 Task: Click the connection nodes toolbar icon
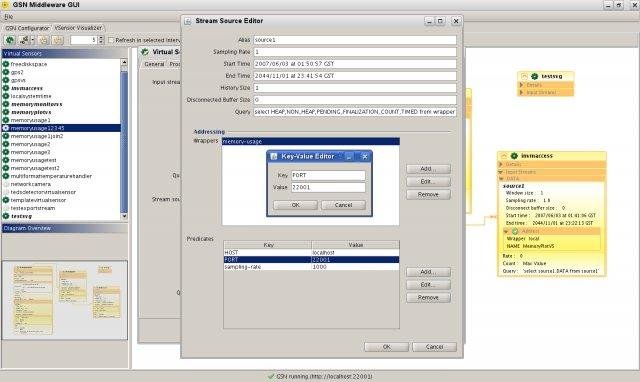24,40
